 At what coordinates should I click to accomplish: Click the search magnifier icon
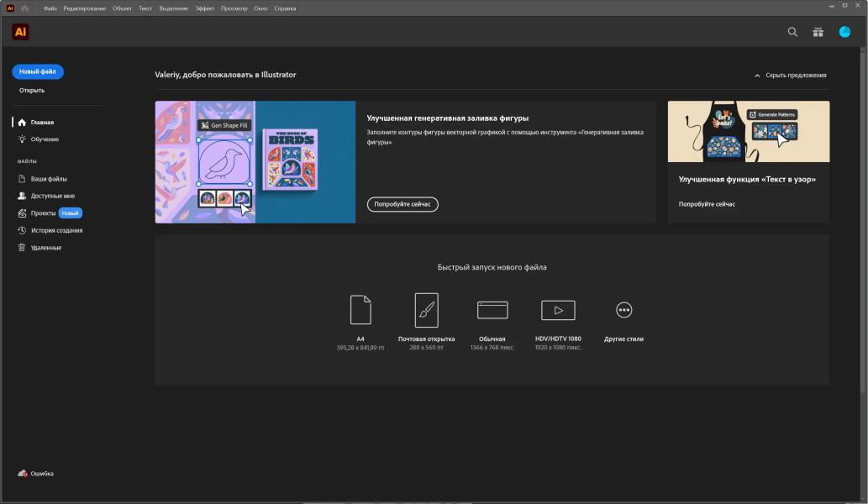pyautogui.click(x=792, y=32)
